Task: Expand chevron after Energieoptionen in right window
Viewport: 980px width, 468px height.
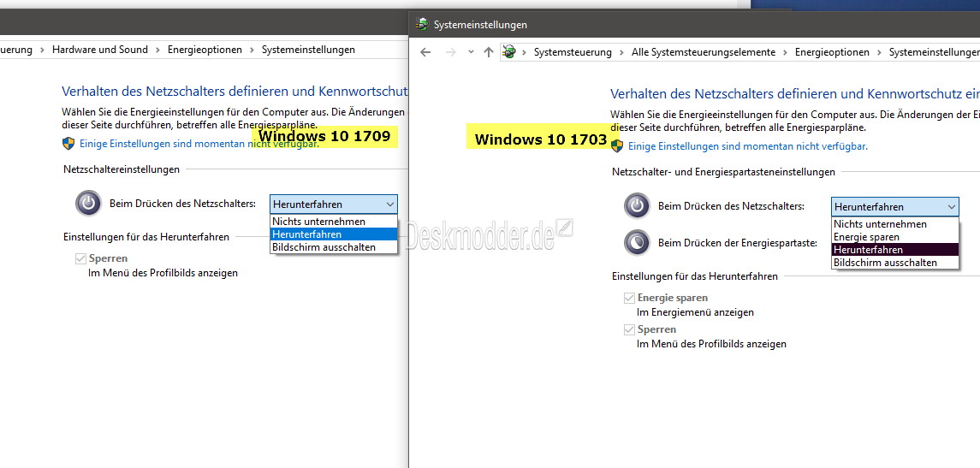Action: [x=879, y=52]
